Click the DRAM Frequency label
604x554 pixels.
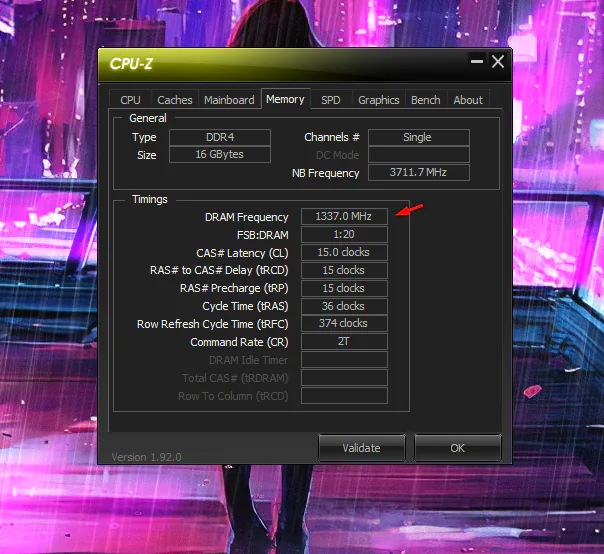click(x=247, y=217)
